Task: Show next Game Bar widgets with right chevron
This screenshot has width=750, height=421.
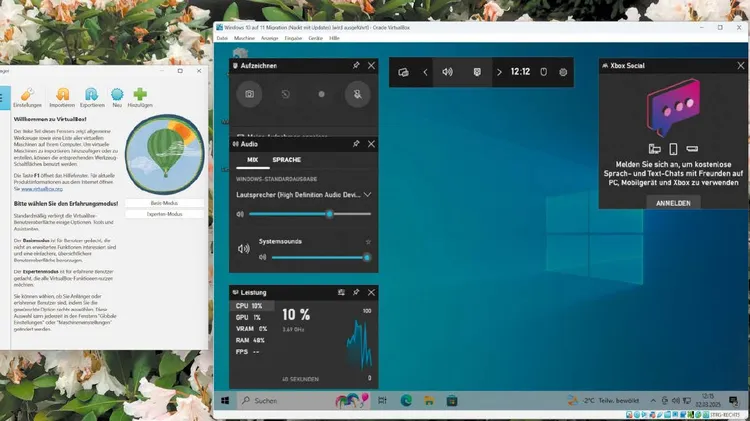Action: pyautogui.click(x=499, y=72)
